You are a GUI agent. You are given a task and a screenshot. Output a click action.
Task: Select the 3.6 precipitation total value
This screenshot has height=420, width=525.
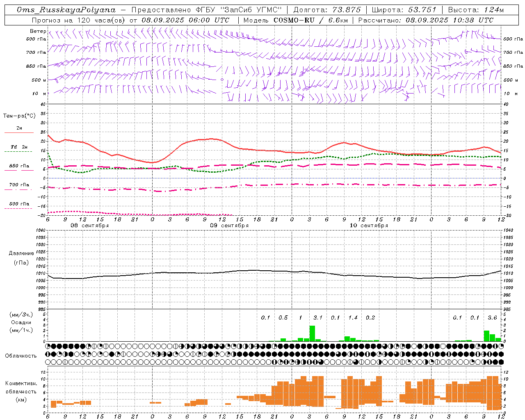492,317
